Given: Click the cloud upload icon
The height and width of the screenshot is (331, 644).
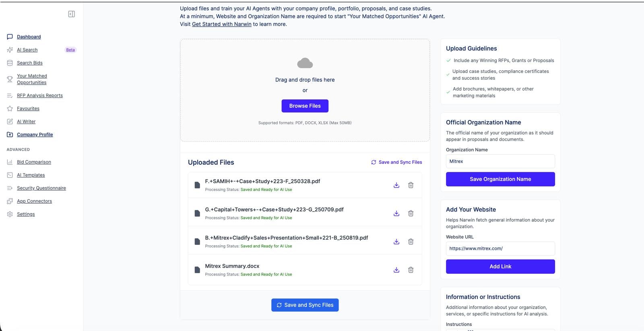Looking at the screenshot, I should tap(305, 63).
